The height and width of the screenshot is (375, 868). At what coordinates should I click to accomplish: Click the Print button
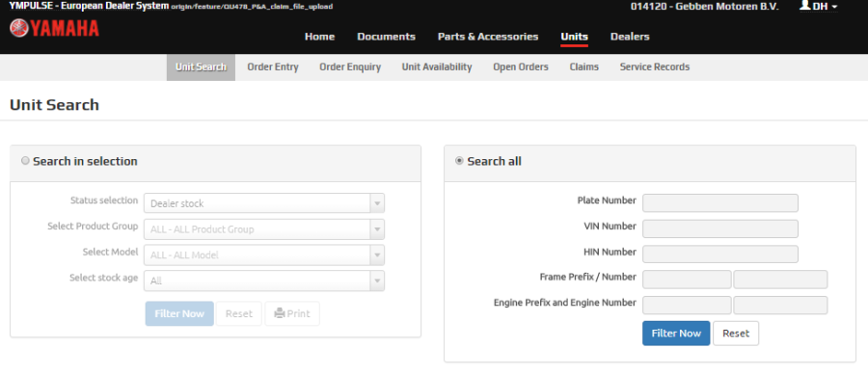[x=292, y=313]
